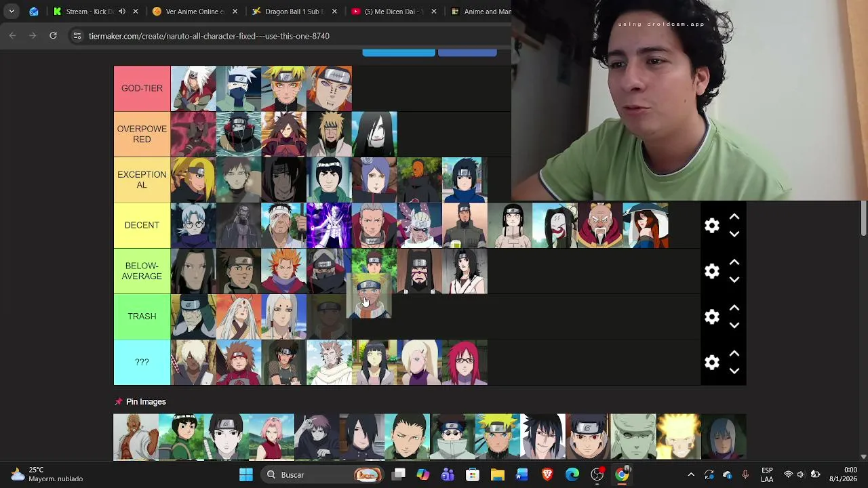Screen dimensions: 868x488
Task: Select Jiraiya image in GOD-TIER row
Action: coord(193,88)
